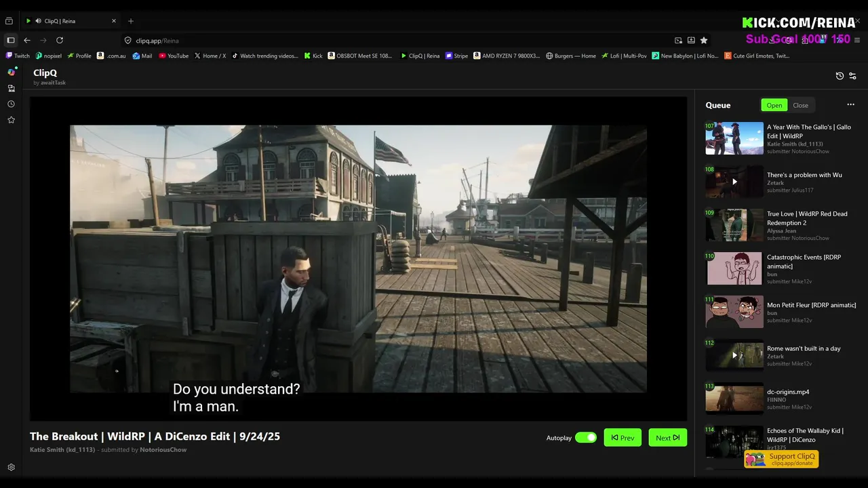This screenshot has height=488, width=868.
Task: Select clip 109 True Love thumbnail
Action: pyautogui.click(x=734, y=225)
